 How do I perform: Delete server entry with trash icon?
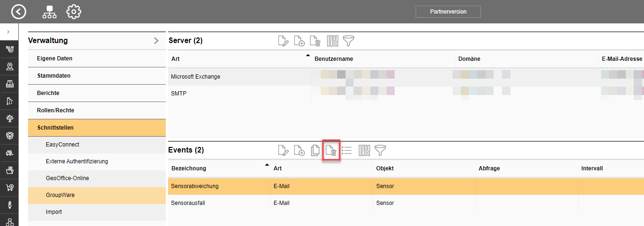[x=315, y=41]
